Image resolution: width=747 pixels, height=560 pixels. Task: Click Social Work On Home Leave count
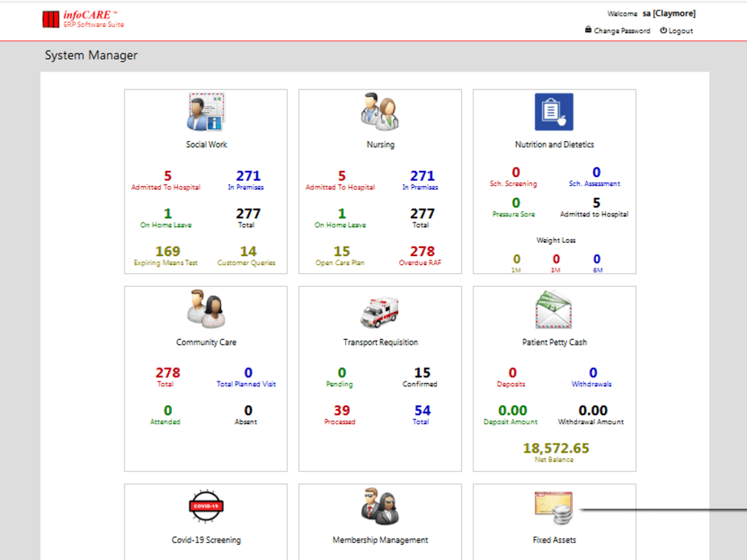167,214
